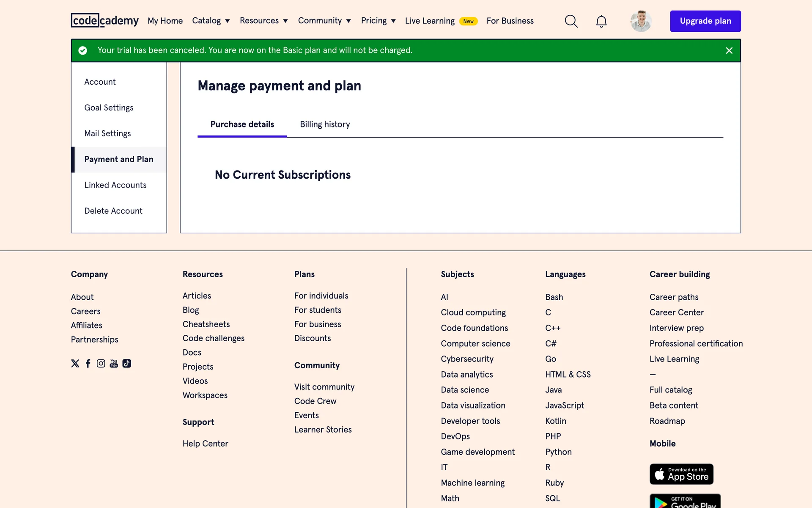
Task: Dismiss the trial canceled banner
Action: [729, 50]
